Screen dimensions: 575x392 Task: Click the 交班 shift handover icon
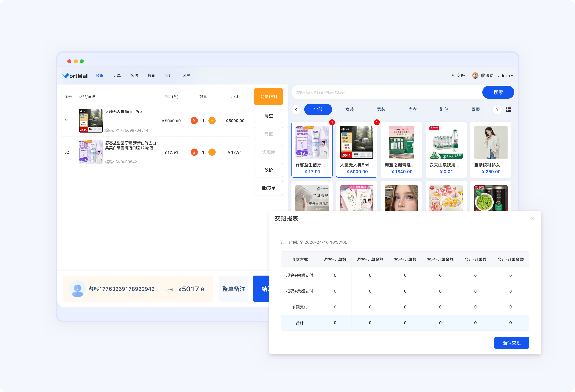click(x=453, y=75)
